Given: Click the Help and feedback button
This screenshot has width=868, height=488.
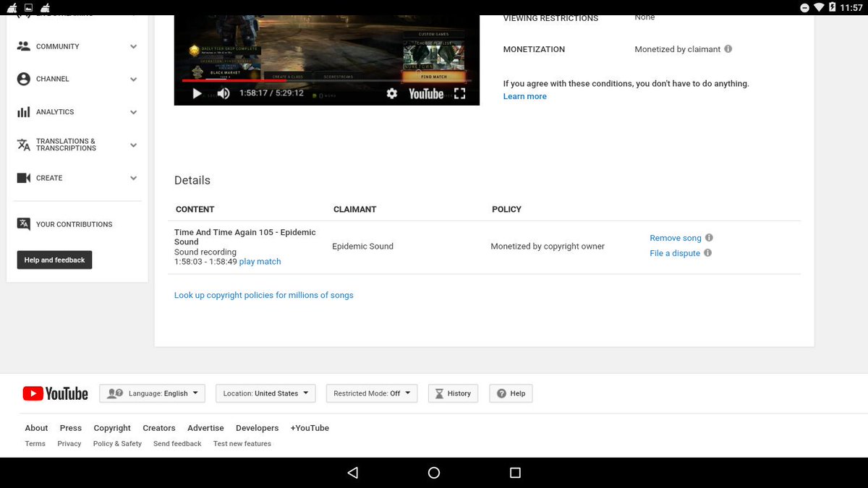Looking at the screenshot, I should [54, 260].
